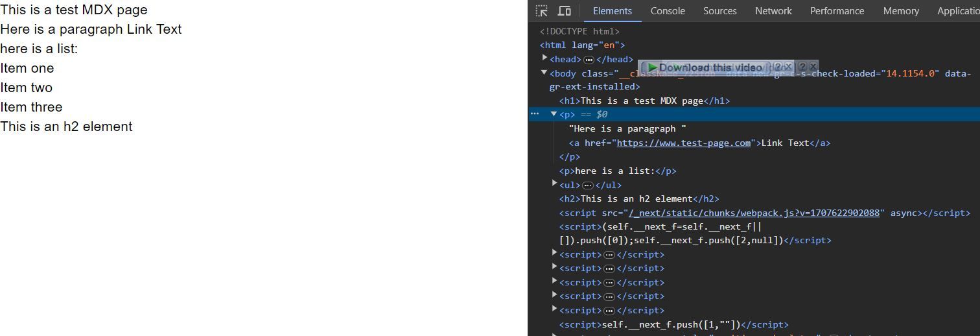Screen dimensions: 980x336
Task: Click 'Item one' on the page
Action: (x=27, y=68)
